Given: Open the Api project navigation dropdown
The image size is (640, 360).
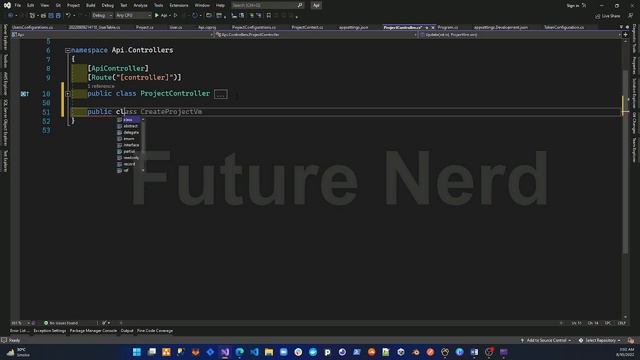Looking at the screenshot, I should pos(113,35).
